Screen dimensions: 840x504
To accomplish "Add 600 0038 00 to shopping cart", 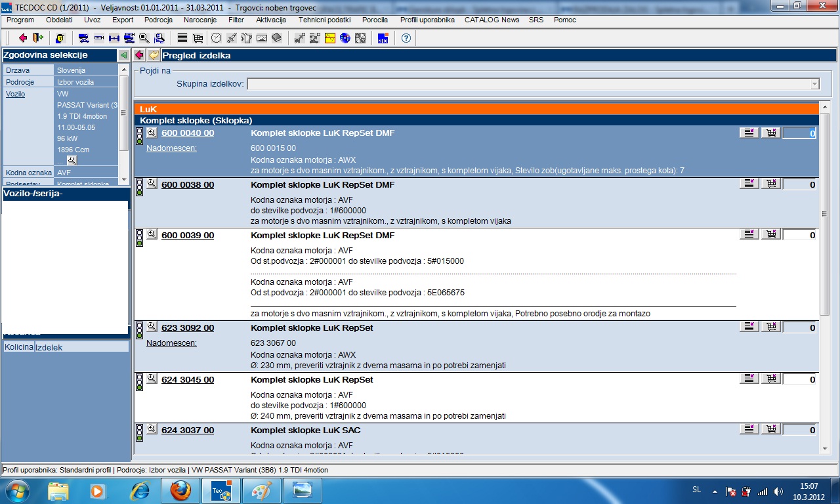I will tap(771, 184).
